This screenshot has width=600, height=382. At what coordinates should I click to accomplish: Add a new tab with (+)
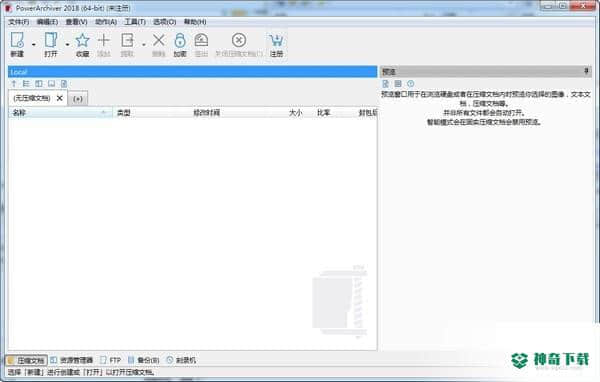(78, 99)
